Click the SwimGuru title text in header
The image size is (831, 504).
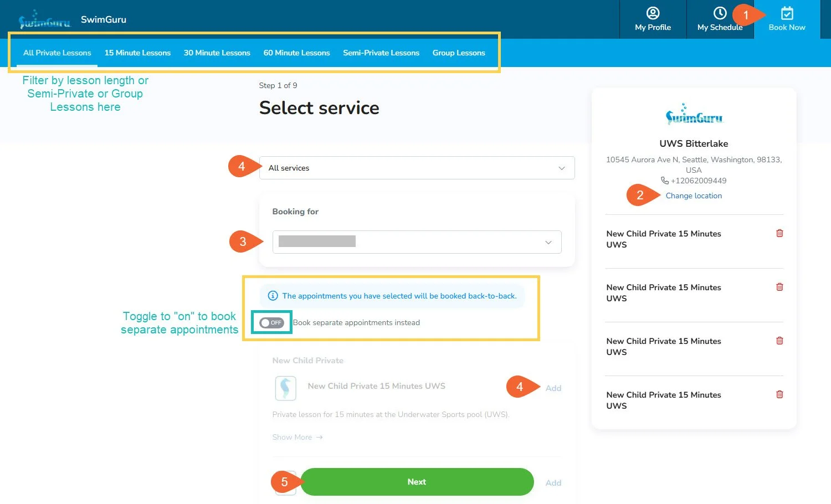pyautogui.click(x=104, y=19)
